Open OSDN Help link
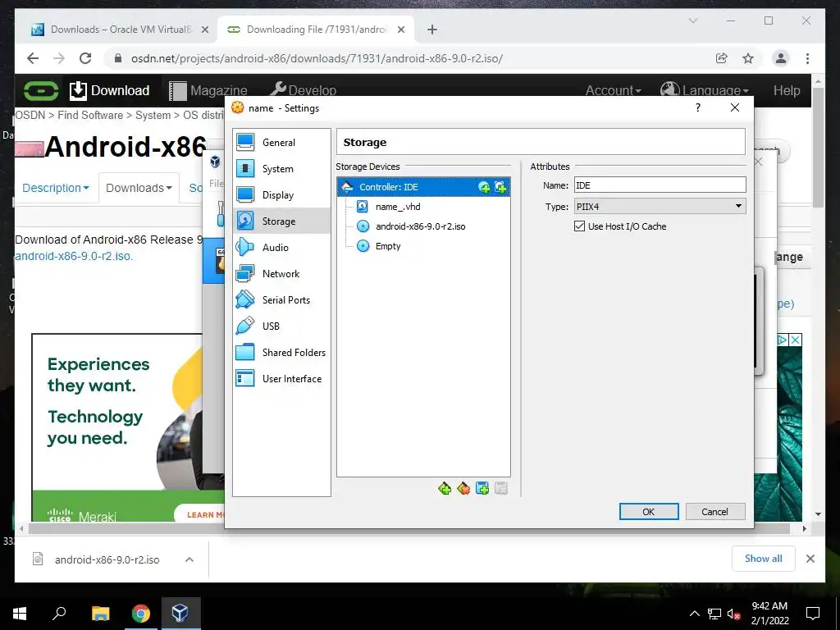The image size is (840, 630). tap(787, 90)
